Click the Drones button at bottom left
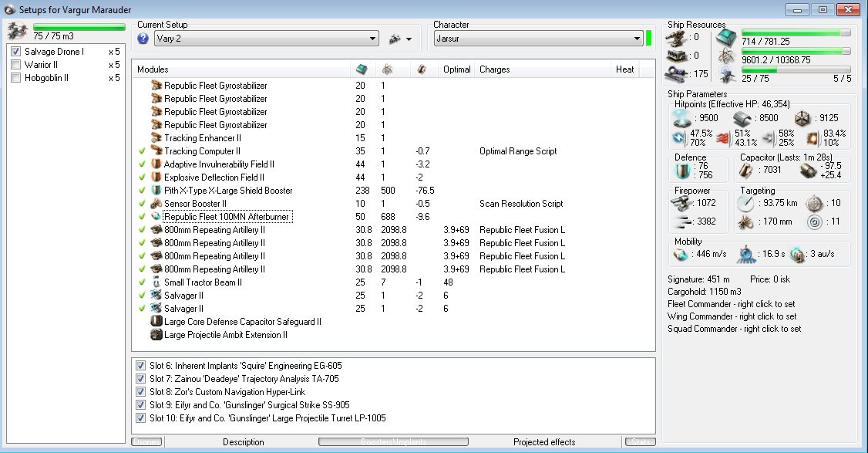 point(146,442)
